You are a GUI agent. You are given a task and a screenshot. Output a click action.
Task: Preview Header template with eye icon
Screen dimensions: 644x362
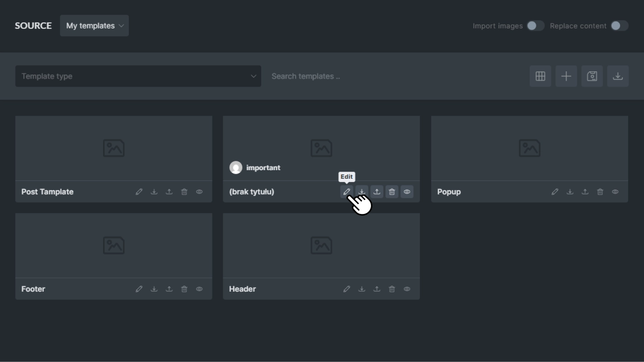pyautogui.click(x=407, y=289)
